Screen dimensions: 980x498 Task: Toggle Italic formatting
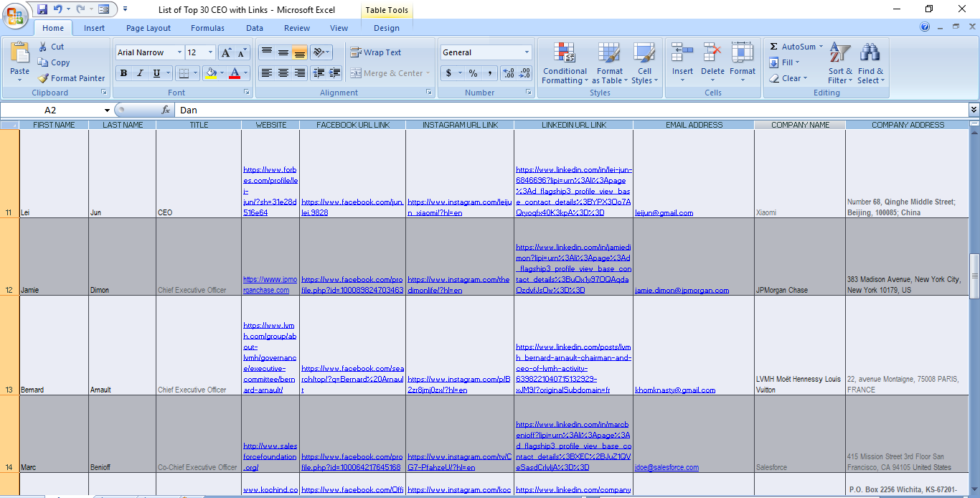click(x=140, y=73)
